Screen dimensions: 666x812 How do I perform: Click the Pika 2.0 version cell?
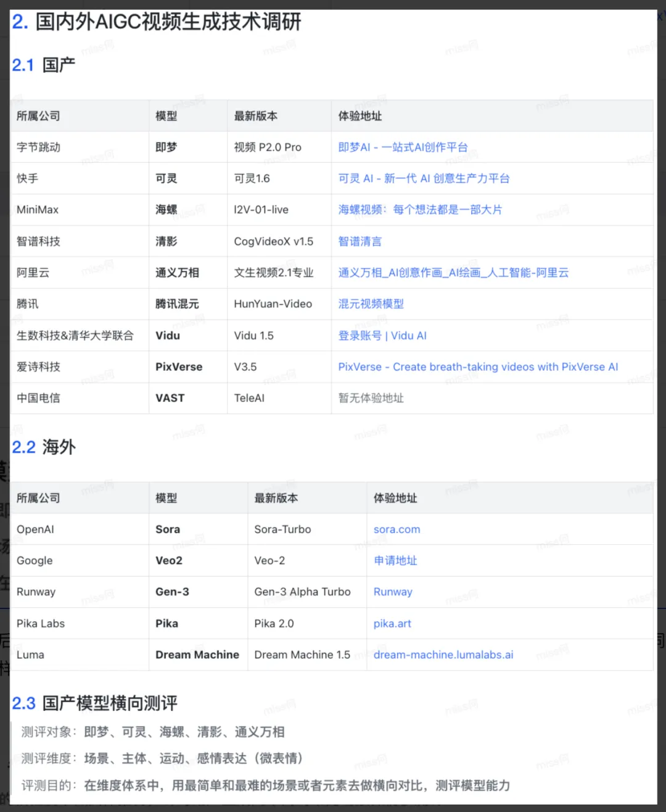pos(307,623)
